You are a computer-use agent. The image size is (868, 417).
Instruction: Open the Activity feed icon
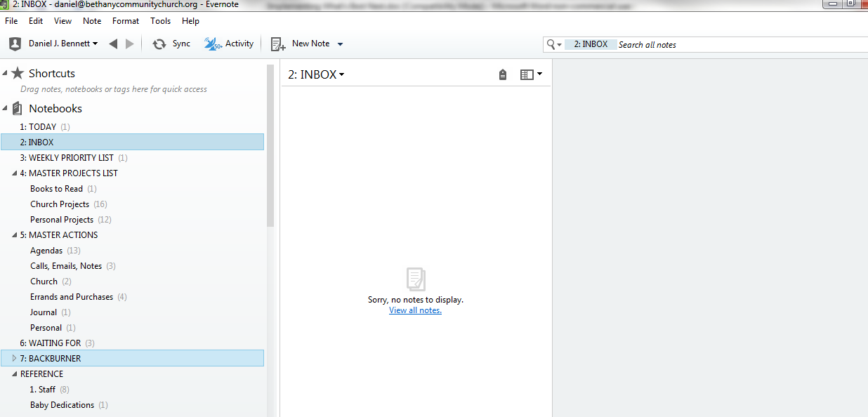tap(213, 44)
